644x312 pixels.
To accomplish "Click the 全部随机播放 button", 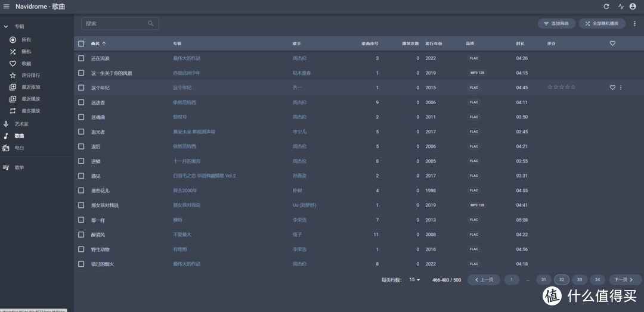I will point(602,24).
